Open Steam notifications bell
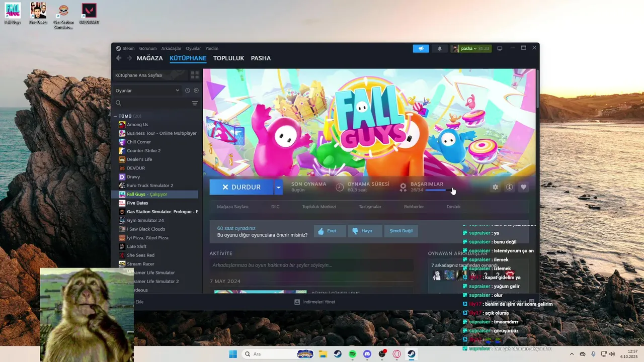This screenshot has width=644, height=362. [439, 49]
